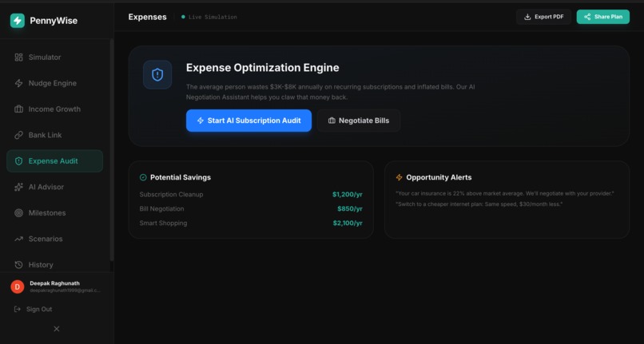The image size is (644, 344).
Task: Click the Smart Shopping row label
Action: [x=163, y=223]
